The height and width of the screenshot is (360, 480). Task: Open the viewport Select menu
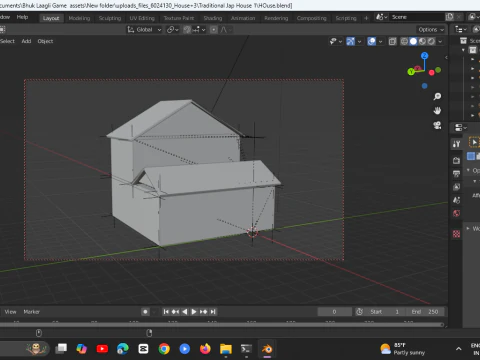point(7,41)
